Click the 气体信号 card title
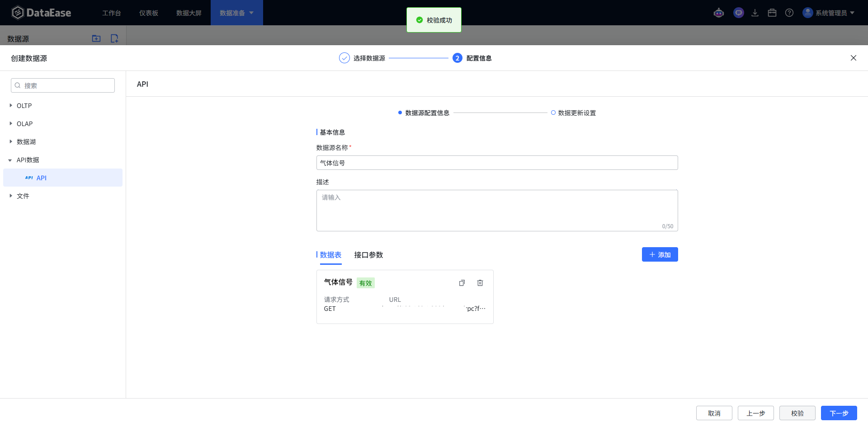The height and width of the screenshot is (427, 868). (x=338, y=282)
